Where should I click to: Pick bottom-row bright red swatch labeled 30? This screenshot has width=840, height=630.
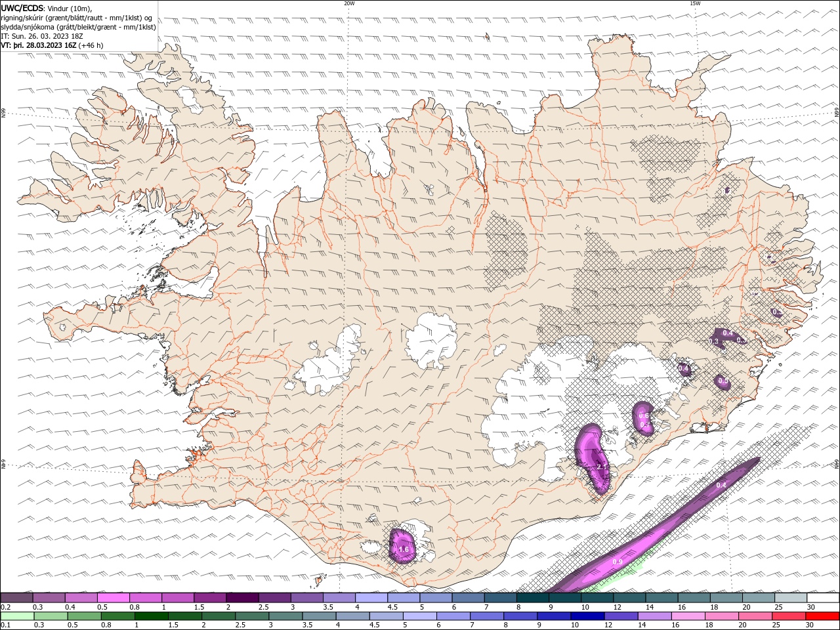[823, 616]
